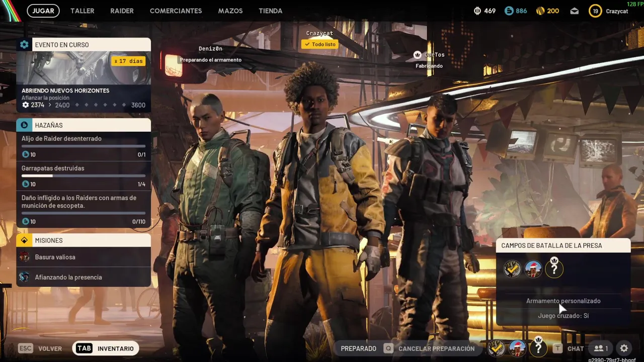Open the Crazycat profile name in top bar
The image size is (644, 362).
(x=617, y=11)
